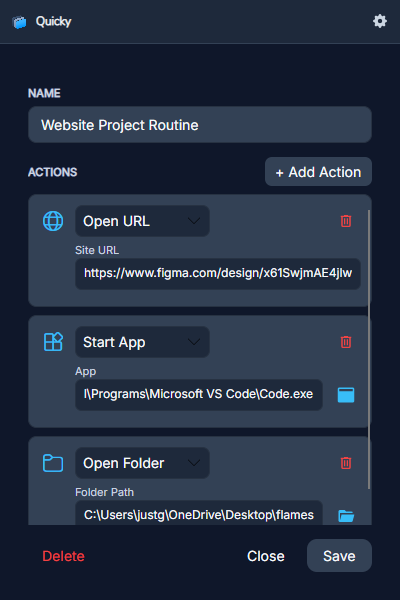Image resolution: width=400 pixels, height=600 pixels.
Task: Click the actions list vertical scrollbar
Action: pos(369,349)
